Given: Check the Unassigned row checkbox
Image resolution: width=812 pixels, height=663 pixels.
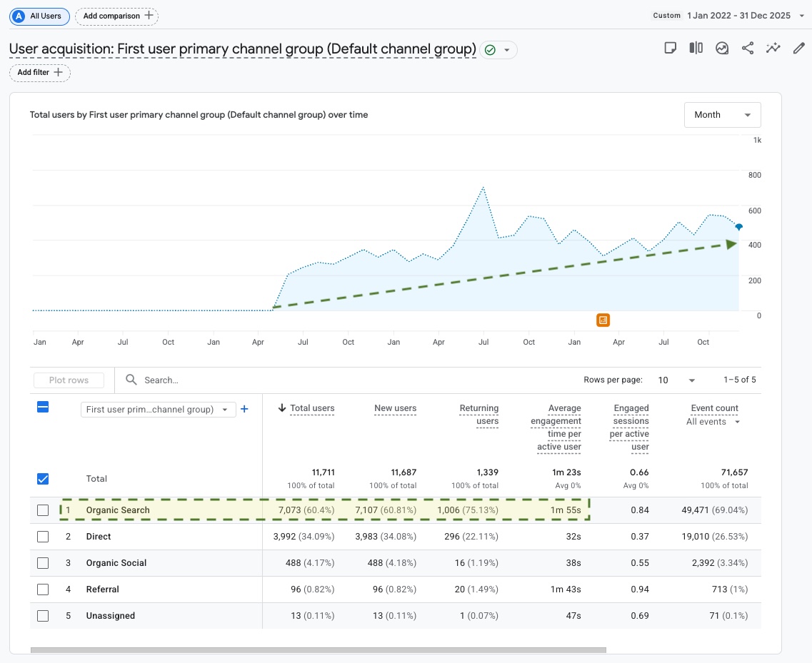Looking at the screenshot, I should [x=43, y=616].
